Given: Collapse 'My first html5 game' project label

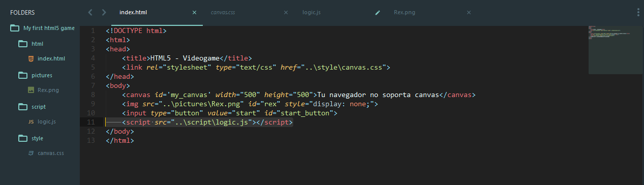Looking at the screenshot, I should [49, 28].
